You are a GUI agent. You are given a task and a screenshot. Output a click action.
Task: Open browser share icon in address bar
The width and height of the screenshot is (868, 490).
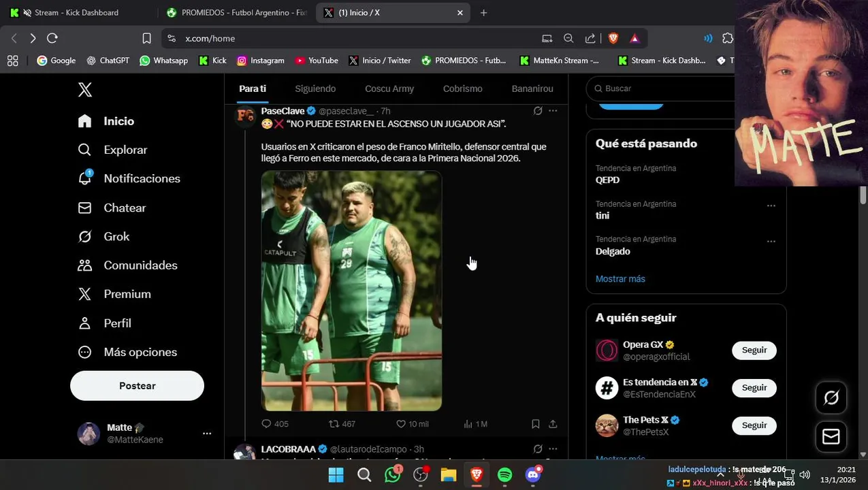click(590, 38)
